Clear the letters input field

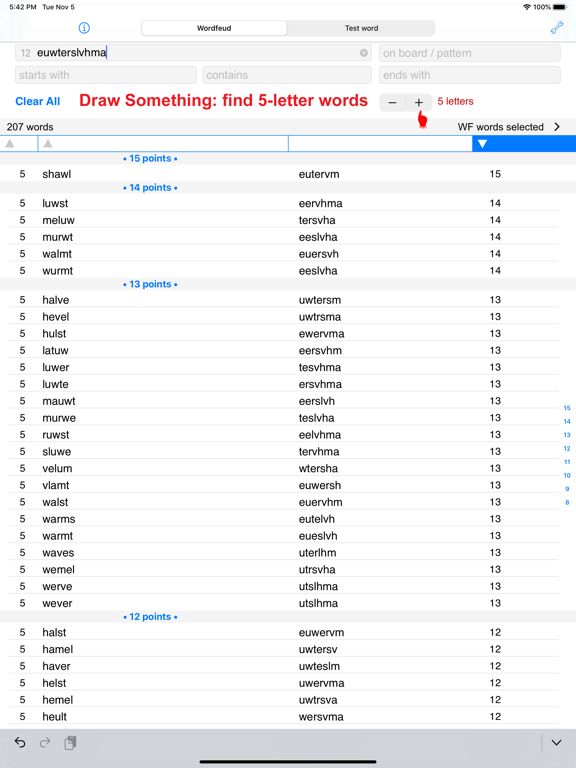[x=363, y=53]
